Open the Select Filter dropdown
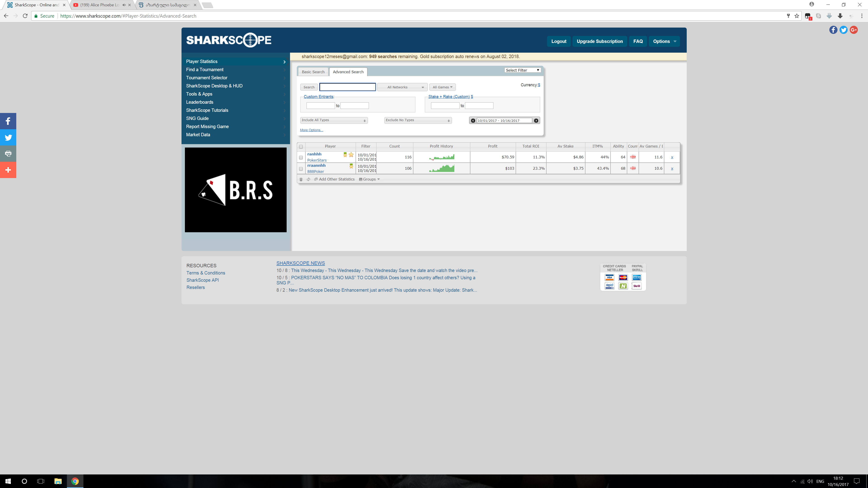Image resolution: width=868 pixels, height=488 pixels. [522, 70]
